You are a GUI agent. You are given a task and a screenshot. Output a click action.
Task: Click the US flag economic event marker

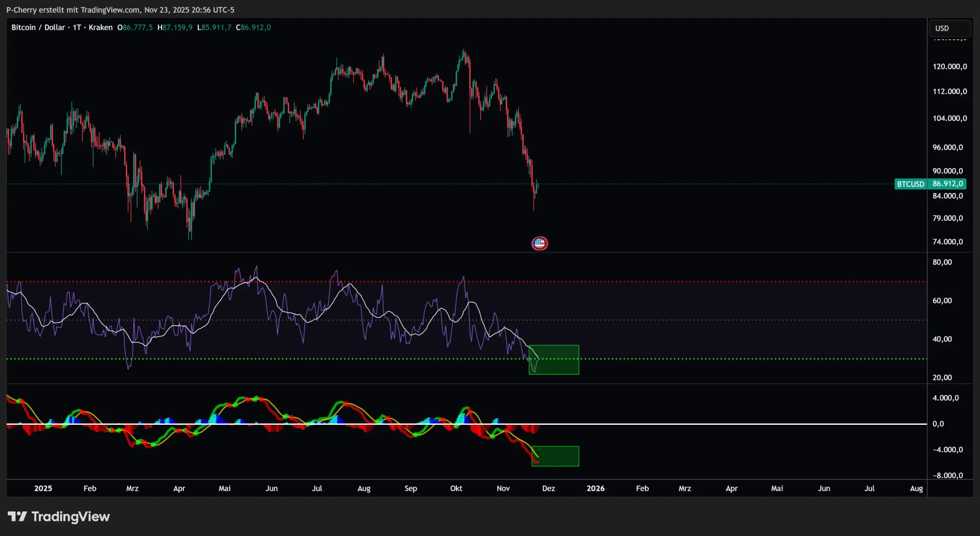point(539,243)
